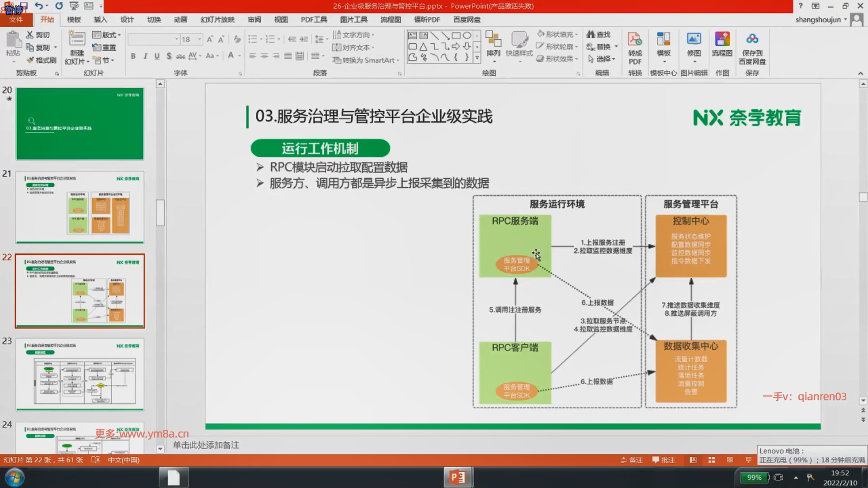Open the font size dropdown showing 18
The width and height of the screenshot is (868, 488).
pyautogui.click(x=199, y=39)
